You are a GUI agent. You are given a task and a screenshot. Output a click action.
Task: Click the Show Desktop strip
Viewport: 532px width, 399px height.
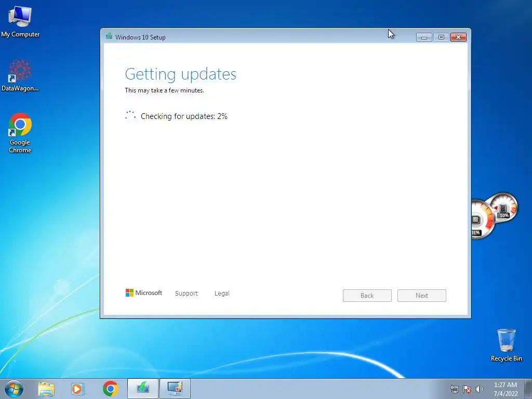pyautogui.click(x=528, y=389)
